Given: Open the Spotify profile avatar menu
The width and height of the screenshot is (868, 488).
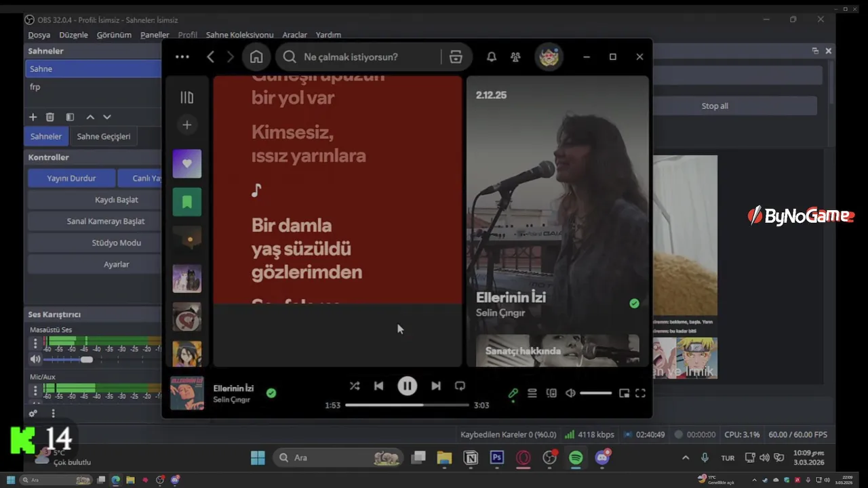Looking at the screenshot, I should coord(549,57).
